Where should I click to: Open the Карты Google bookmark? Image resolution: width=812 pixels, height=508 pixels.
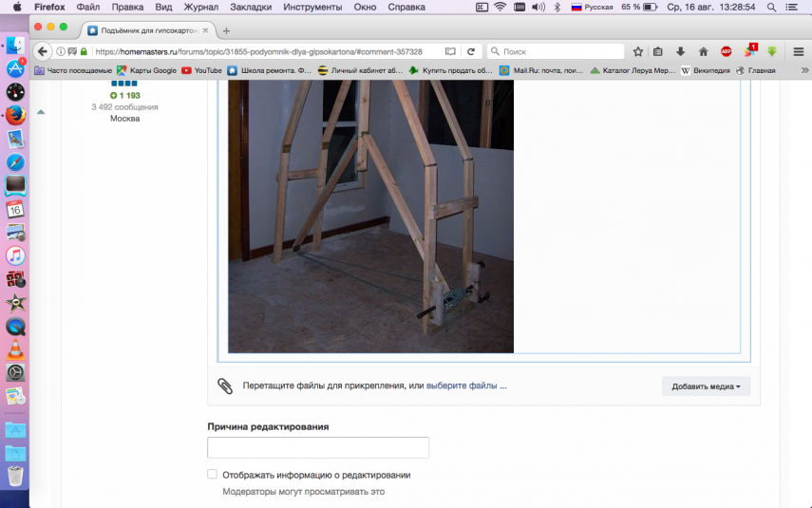[146, 70]
